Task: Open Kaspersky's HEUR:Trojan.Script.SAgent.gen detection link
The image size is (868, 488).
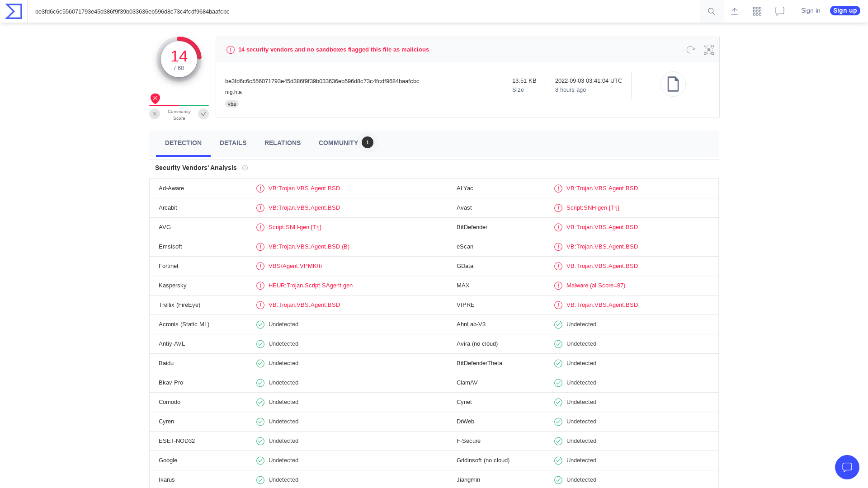Action: [310, 286]
